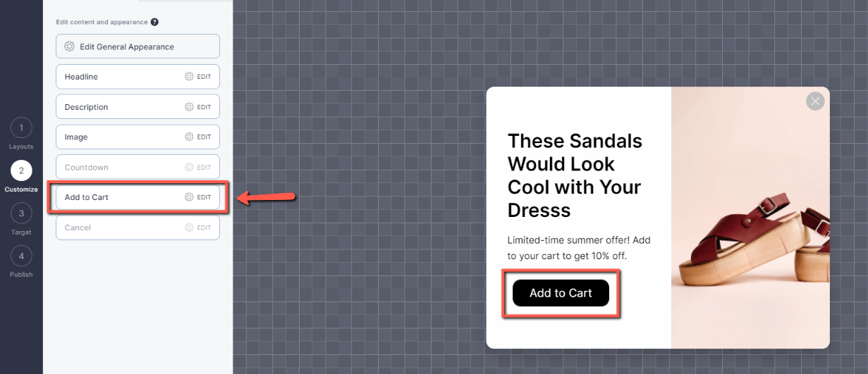Click the gear icon in Cancel row
868x374 pixels.
[x=189, y=227]
